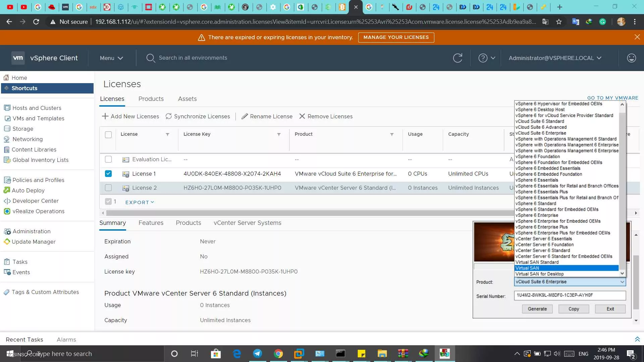Viewport: 644px width, 362px height.
Task: Click the Synchronize Licenses icon
Action: [x=169, y=116]
